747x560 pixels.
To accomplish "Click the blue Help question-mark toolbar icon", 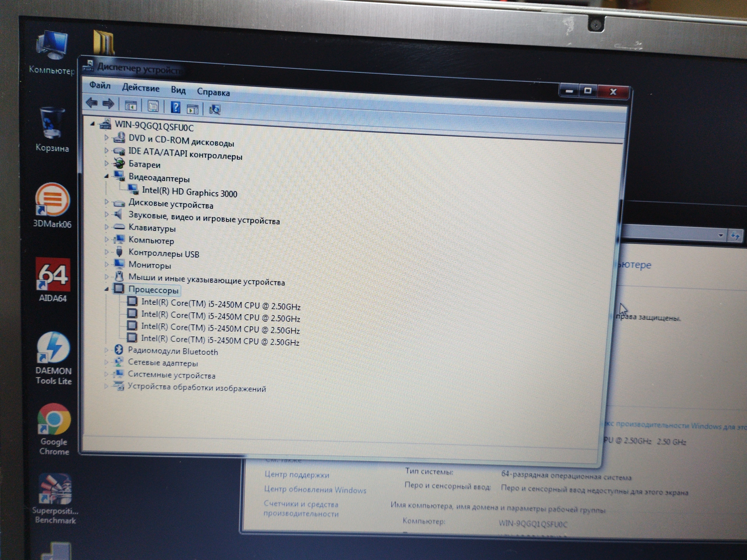I will tap(175, 107).
